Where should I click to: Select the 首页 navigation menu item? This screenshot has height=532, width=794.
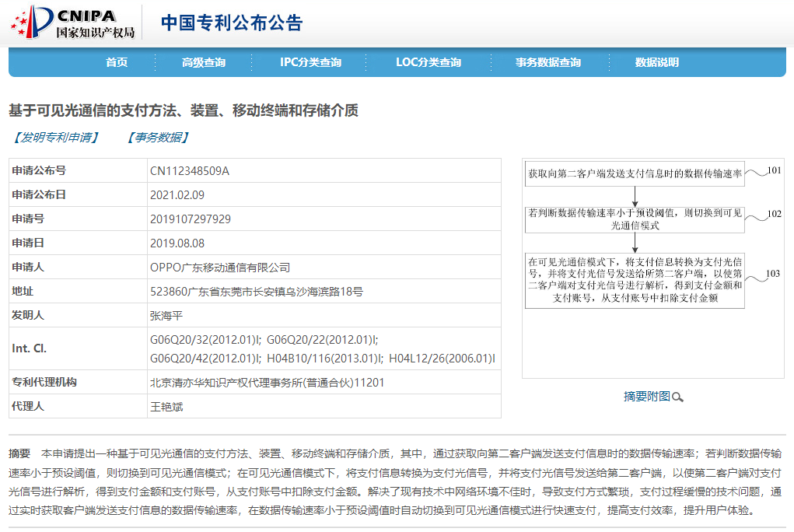[x=117, y=62]
